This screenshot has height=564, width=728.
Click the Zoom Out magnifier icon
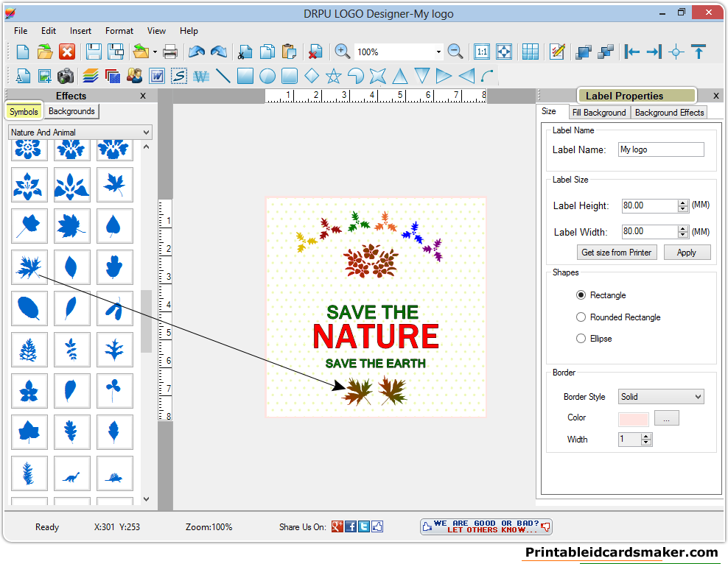click(455, 52)
